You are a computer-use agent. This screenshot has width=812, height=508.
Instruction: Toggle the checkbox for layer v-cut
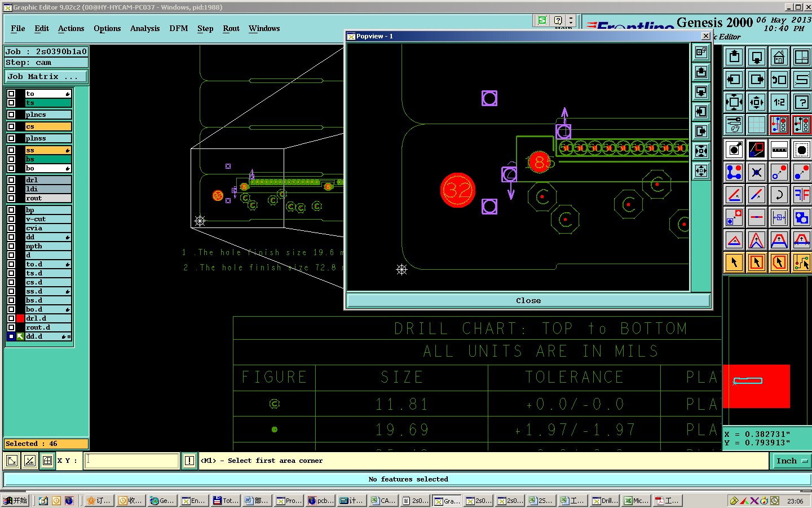pyautogui.click(x=11, y=219)
